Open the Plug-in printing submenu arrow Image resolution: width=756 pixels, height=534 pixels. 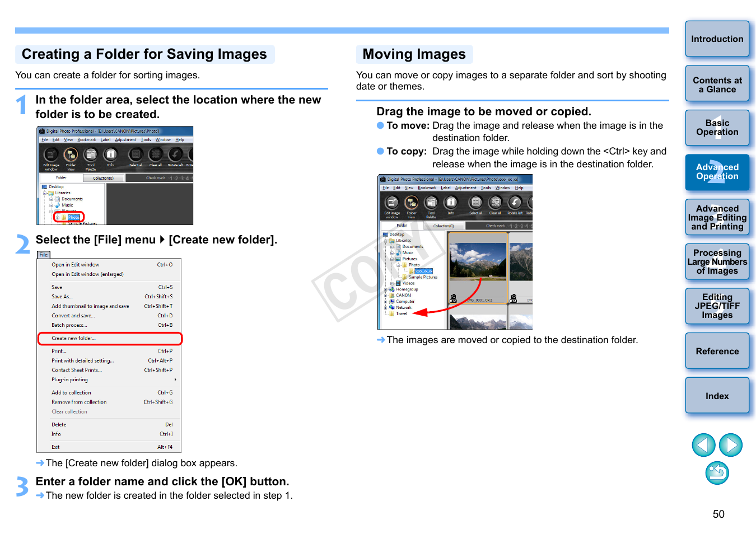click(x=175, y=380)
